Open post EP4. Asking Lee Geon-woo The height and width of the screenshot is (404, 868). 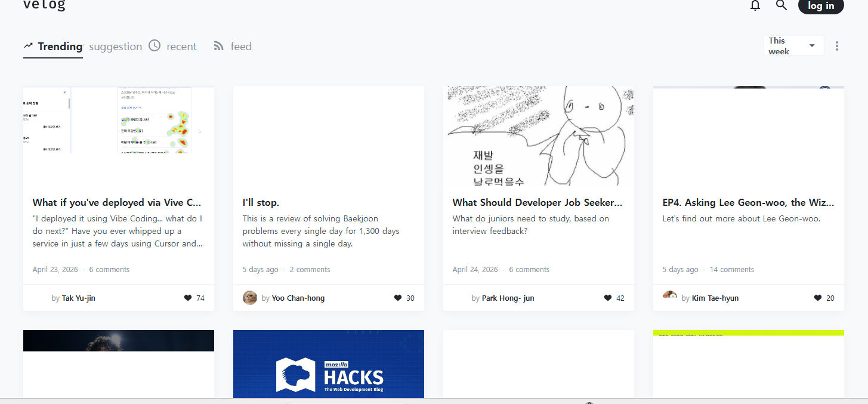(748, 202)
